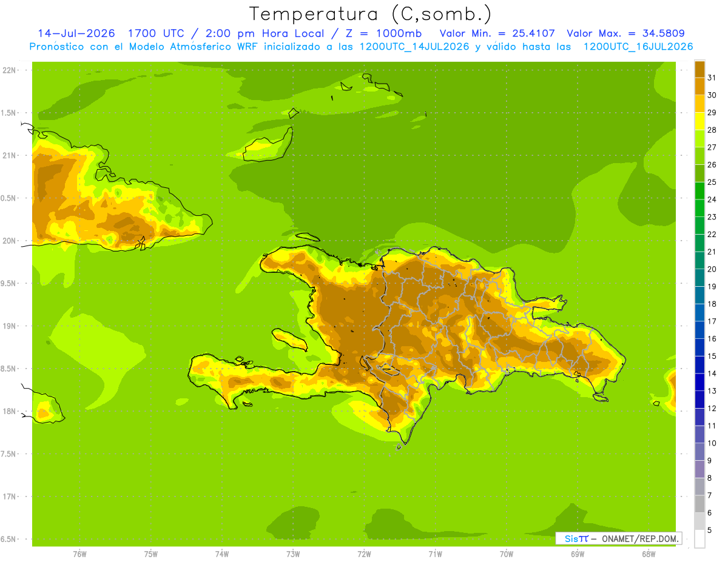Click "Valor Max. = 34.5809" value
728x562 pixels.
pos(625,33)
